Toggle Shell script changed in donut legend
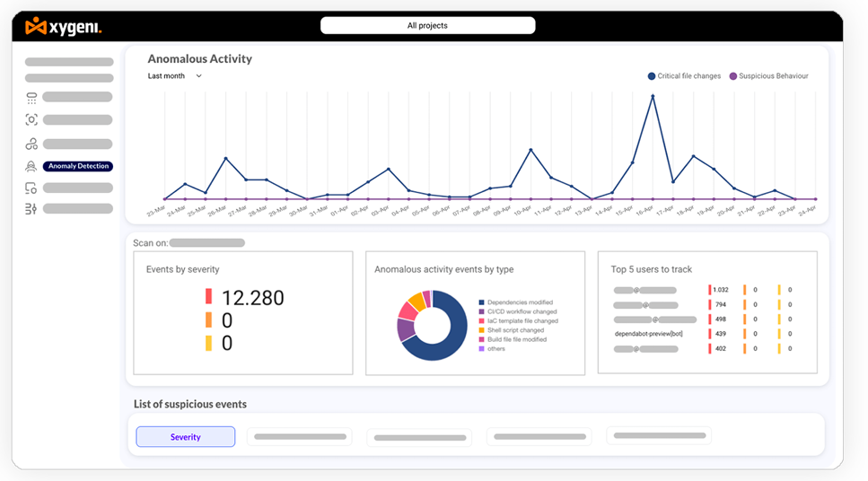 (515, 330)
